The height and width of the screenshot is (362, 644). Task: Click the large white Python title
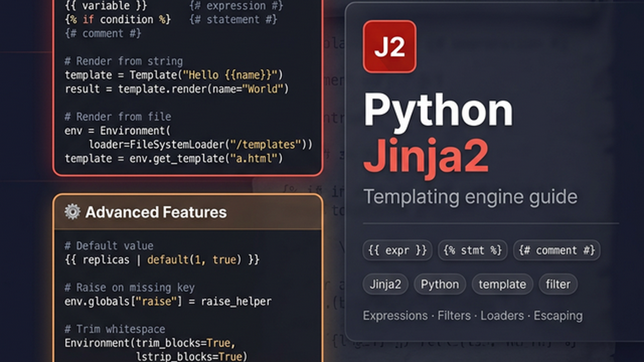[x=438, y=111]
